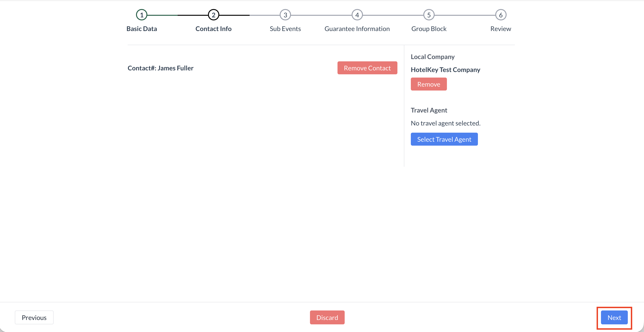
Task: Click step 3 circle in wizard
Action: coord(285,15)
